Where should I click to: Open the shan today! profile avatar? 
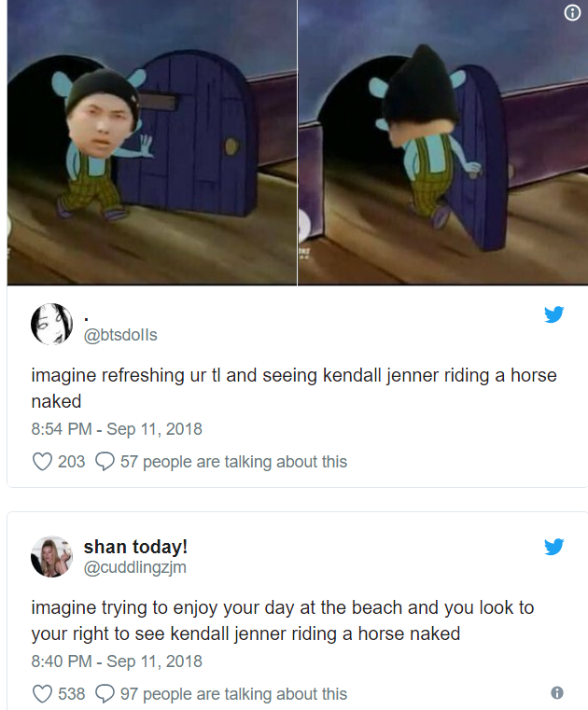point(51,556)
